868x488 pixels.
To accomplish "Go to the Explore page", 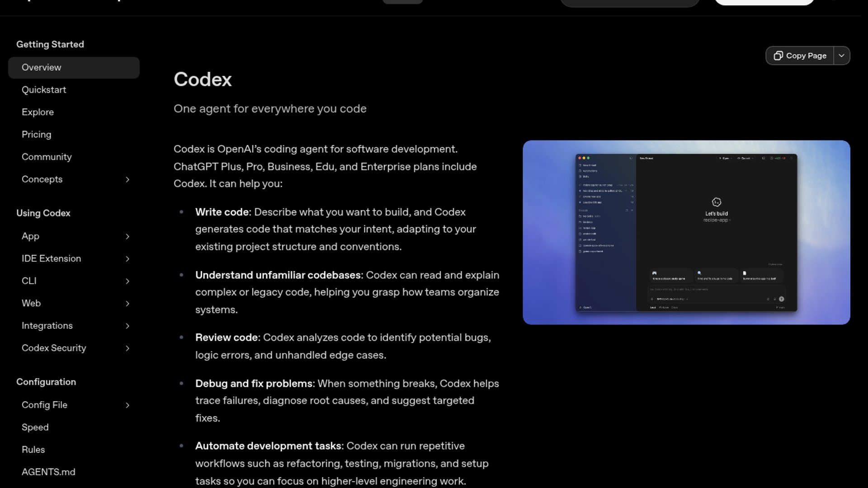I will click(x=38, y=112).
